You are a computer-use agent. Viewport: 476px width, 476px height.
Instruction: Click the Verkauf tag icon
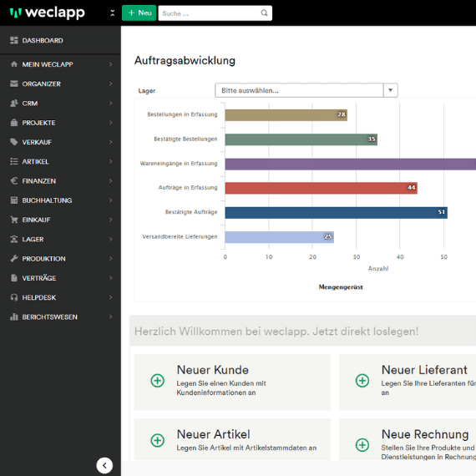[x=14, y=142]
